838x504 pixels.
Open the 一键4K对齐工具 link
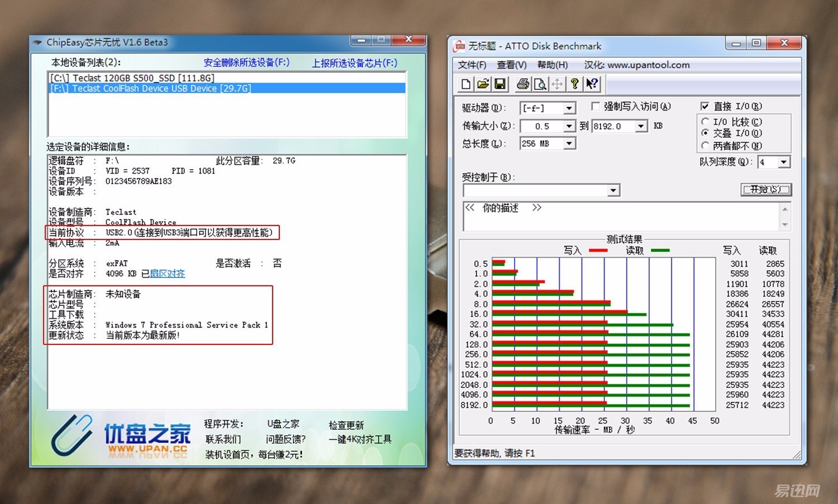click(360, 439)
